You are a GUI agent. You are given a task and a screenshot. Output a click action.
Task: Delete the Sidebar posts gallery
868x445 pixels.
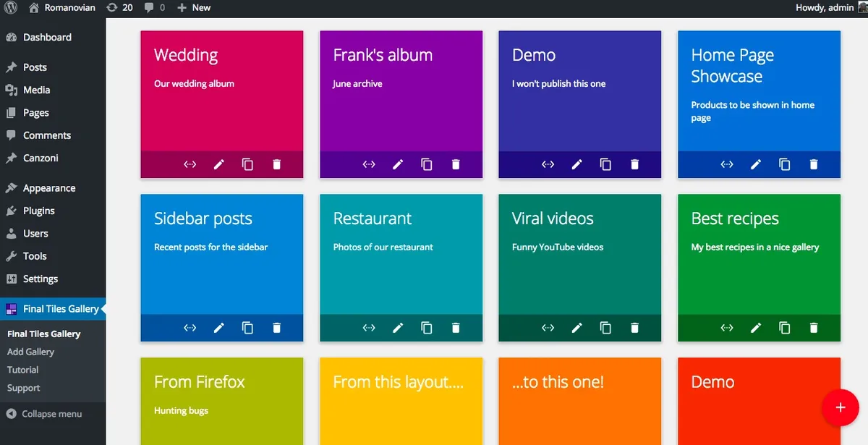(276, 328)
